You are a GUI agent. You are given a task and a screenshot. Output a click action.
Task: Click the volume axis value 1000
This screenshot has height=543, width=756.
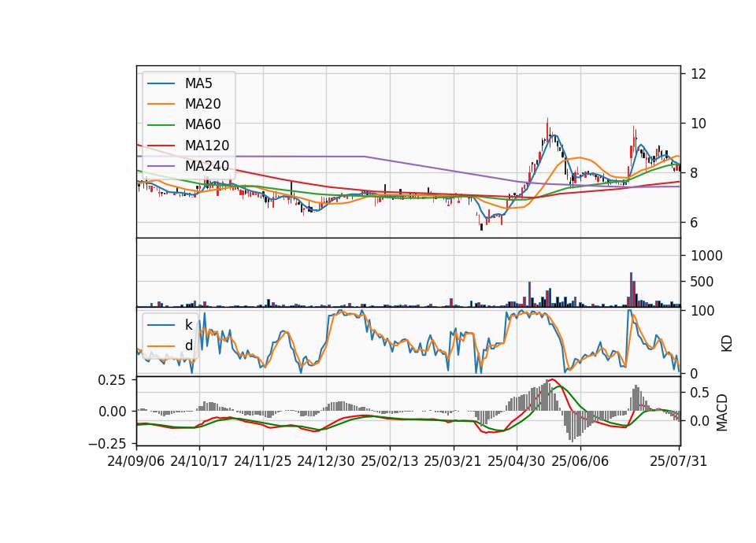706,256
